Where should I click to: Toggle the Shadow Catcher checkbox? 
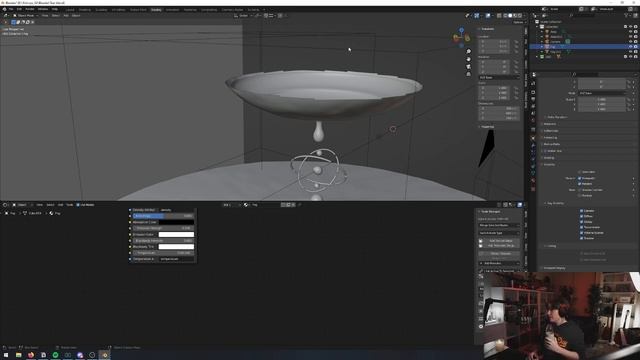[580, 190]
